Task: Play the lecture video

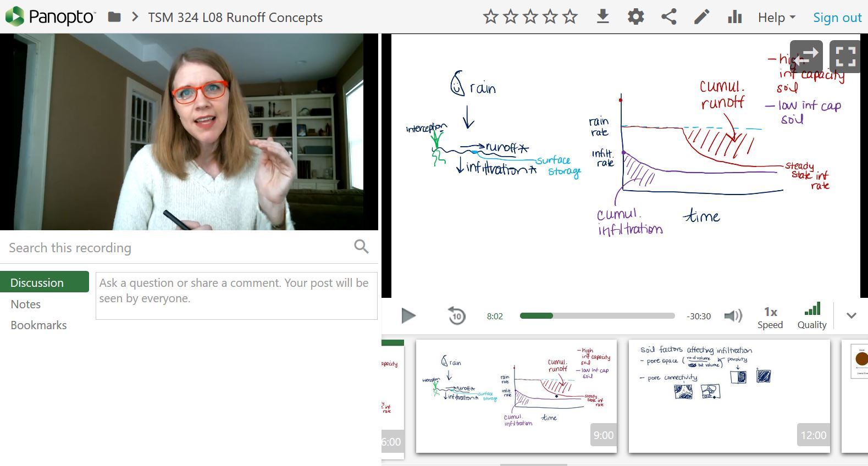Action: coord(408,316)
